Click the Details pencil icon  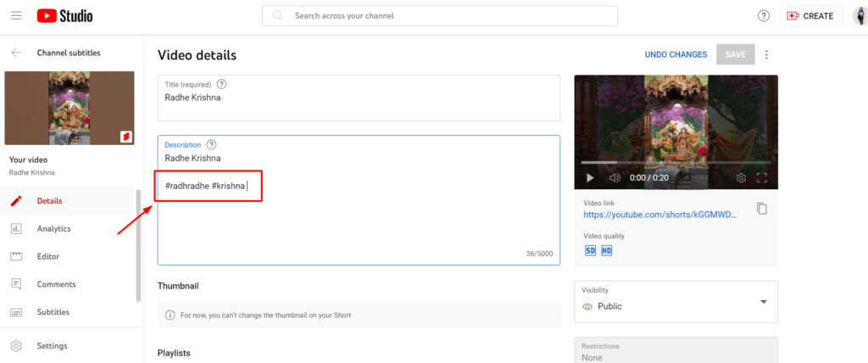pos(16,201)
